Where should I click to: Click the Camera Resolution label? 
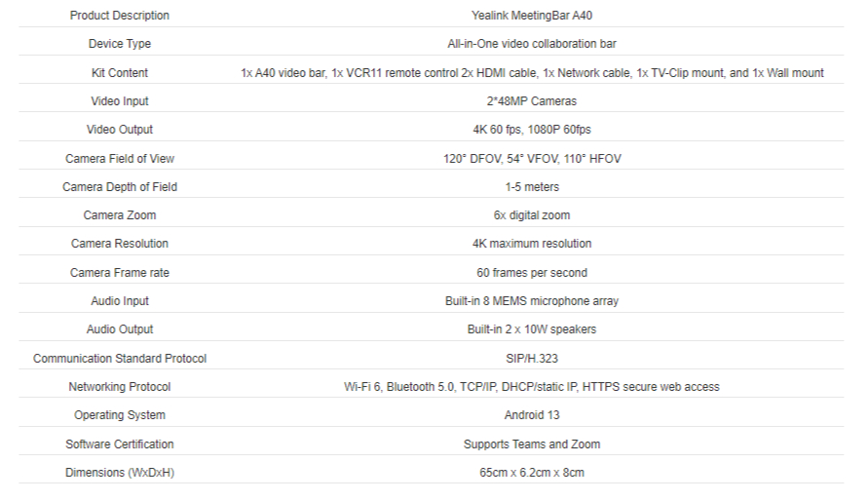[120, 244]
